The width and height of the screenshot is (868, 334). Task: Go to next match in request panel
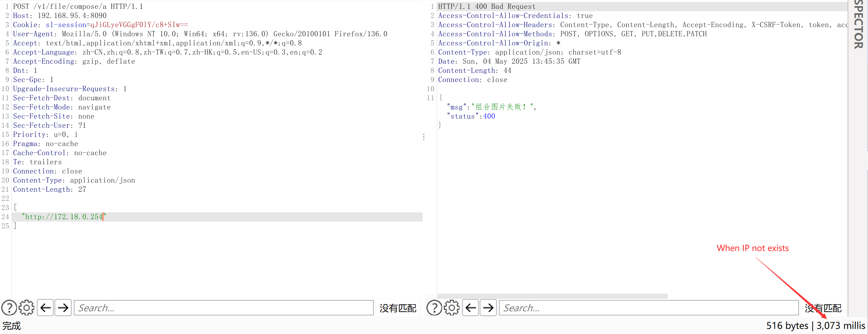pyautogui.click(x=63, y=308)
